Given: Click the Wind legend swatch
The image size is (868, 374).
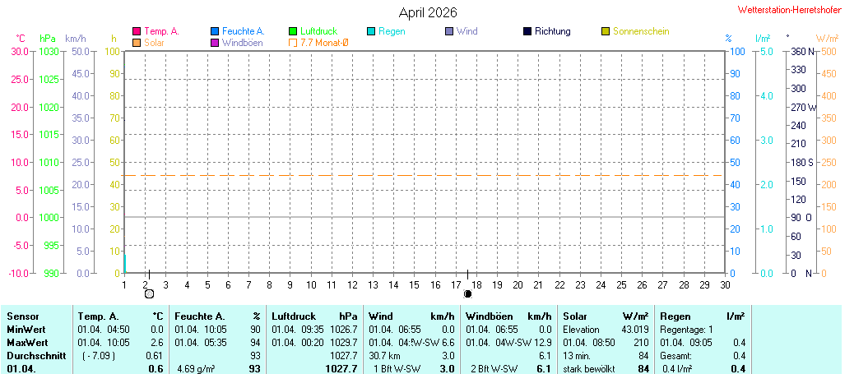Looking at the screenshot, I should (449, 31).
